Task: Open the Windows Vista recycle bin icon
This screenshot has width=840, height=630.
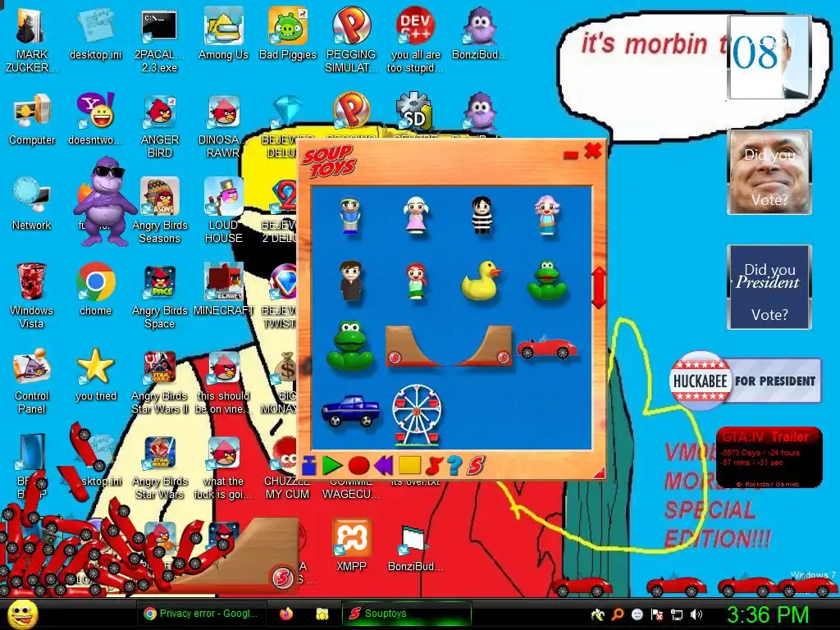Action: coord(31,295)
